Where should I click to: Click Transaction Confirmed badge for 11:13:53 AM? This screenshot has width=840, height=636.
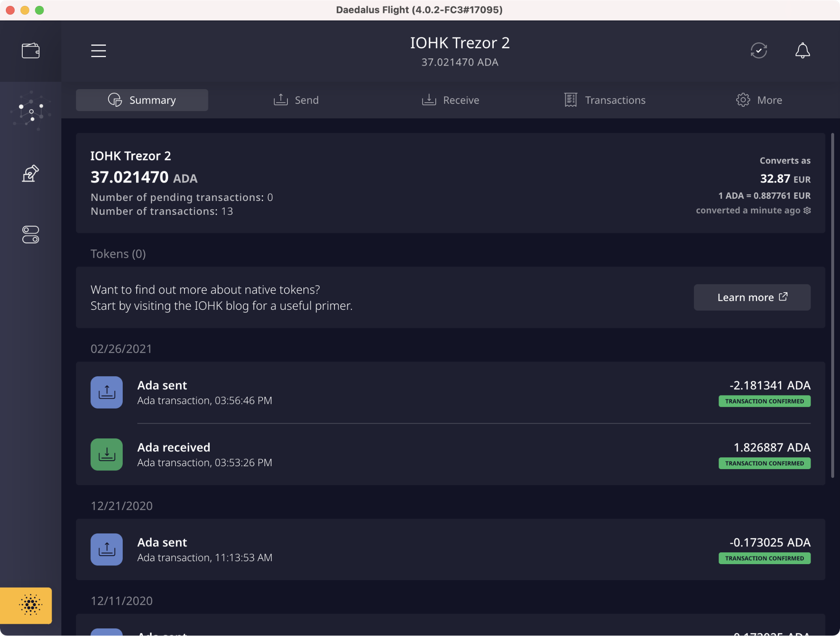click(764, 558)
